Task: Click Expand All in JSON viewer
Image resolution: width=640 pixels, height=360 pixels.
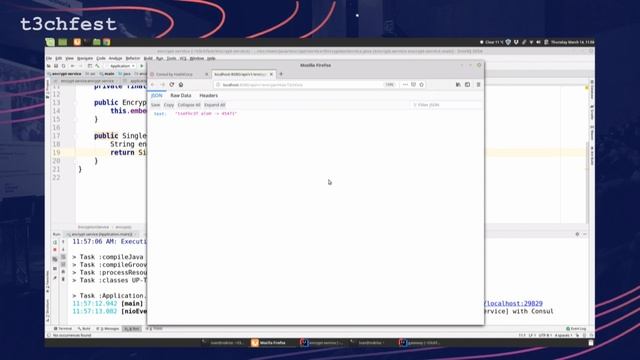Action: pos(215,105)
